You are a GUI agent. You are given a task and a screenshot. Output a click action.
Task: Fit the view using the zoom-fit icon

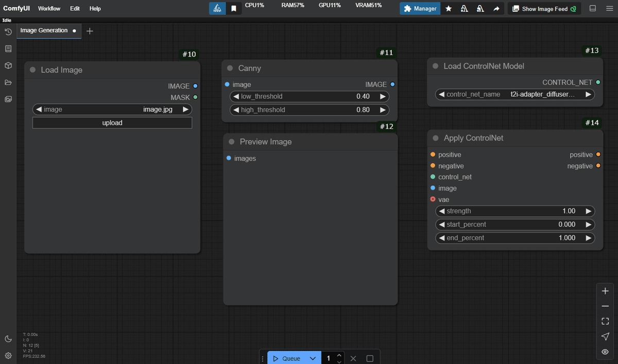[605, 321]
